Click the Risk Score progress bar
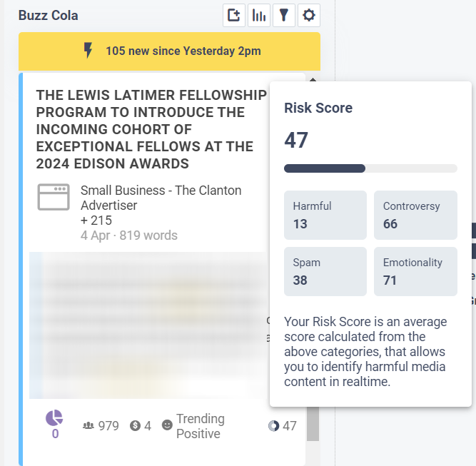 (x=370, y=168)
